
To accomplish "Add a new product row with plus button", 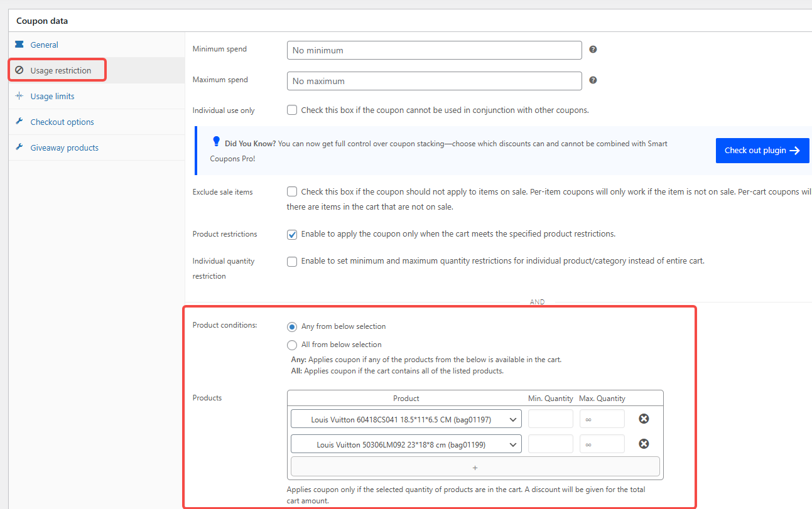I will (x=475, y=467).
